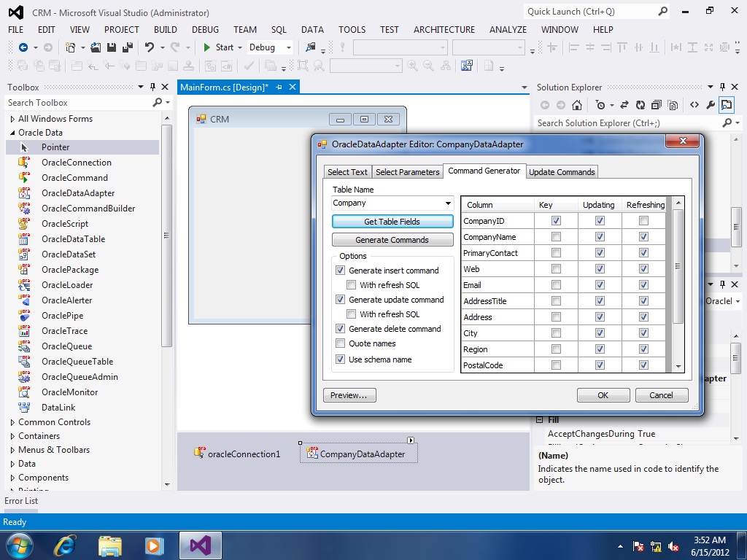Click the Get Table Fields button
This screenshot has width=747, height=560.
(x=392, y=222)
